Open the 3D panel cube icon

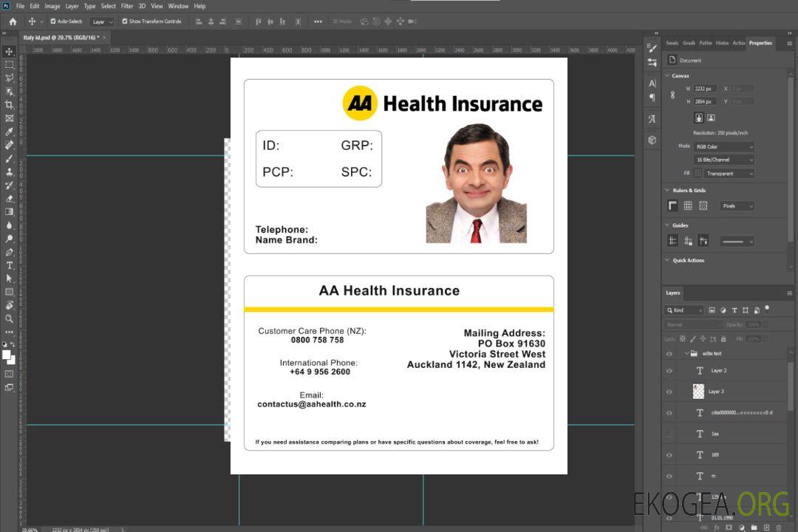tap(652, 140)
